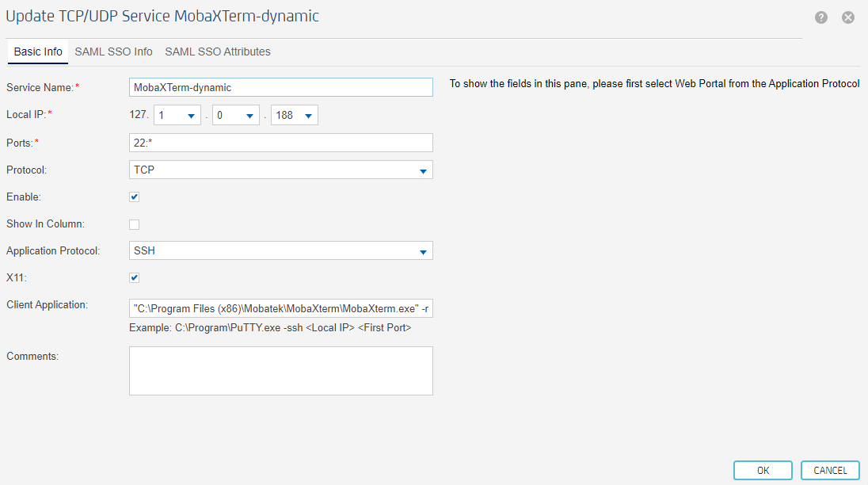The width and height of the screenshot is (868, 485).
Task: Click the 'Service Name:' label
Action: coord(40,87)
